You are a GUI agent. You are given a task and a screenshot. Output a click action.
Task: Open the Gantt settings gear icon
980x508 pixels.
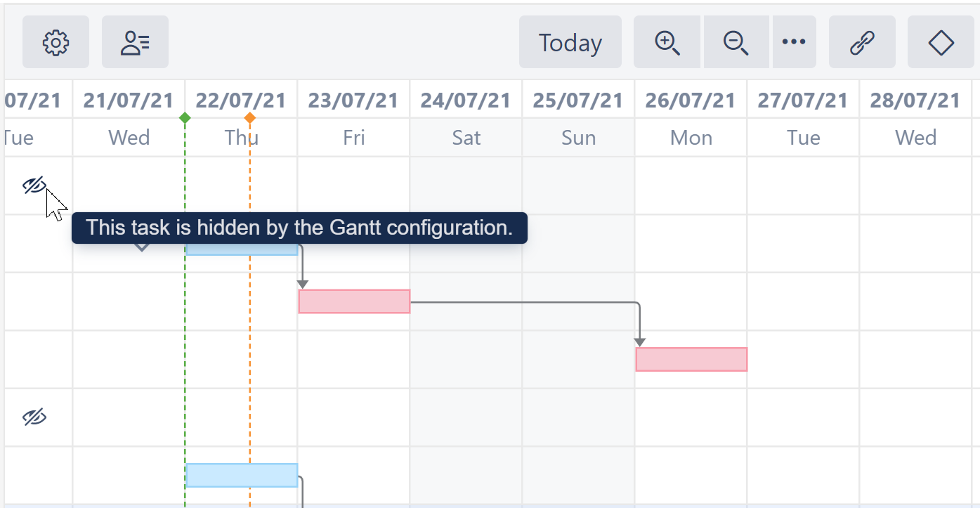click(x=55, y=42)
